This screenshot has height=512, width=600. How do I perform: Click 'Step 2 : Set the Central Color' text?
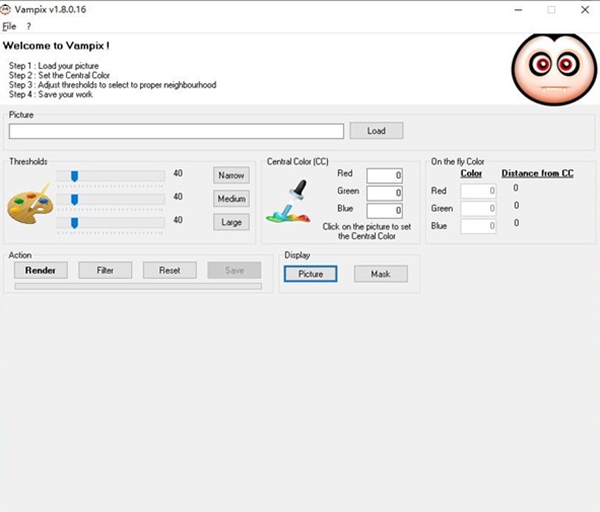59,75
